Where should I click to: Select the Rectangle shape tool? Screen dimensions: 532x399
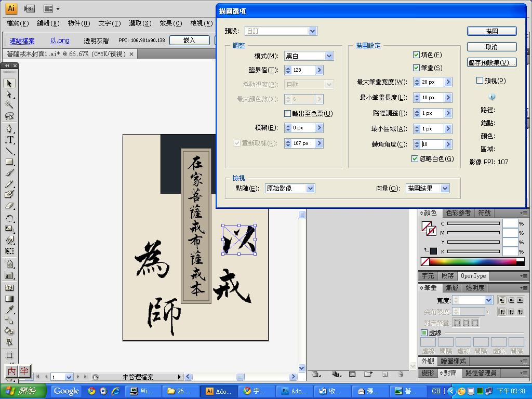[x=9, y=162]
